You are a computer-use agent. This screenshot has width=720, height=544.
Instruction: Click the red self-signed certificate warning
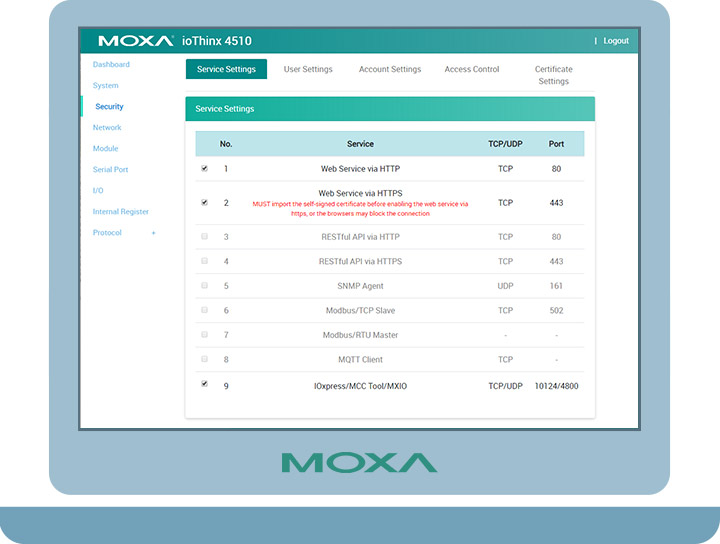360,209
